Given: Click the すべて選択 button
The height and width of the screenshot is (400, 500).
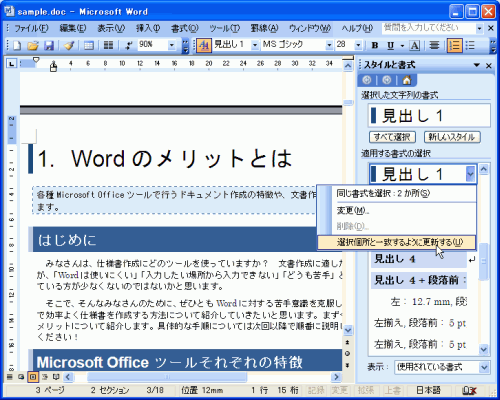Looking at the screenshot, I should (x=392, y=137).
